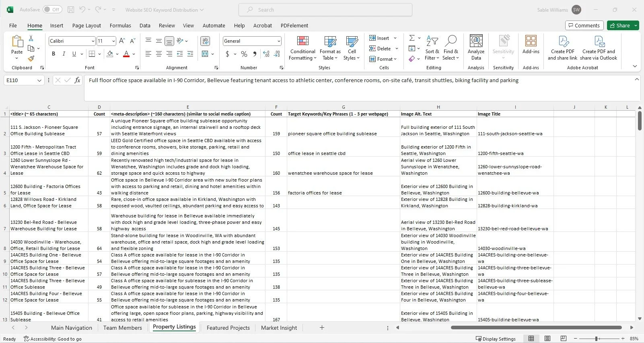
Task: Apply Comma Style format
Action: [x=255, y=54]
